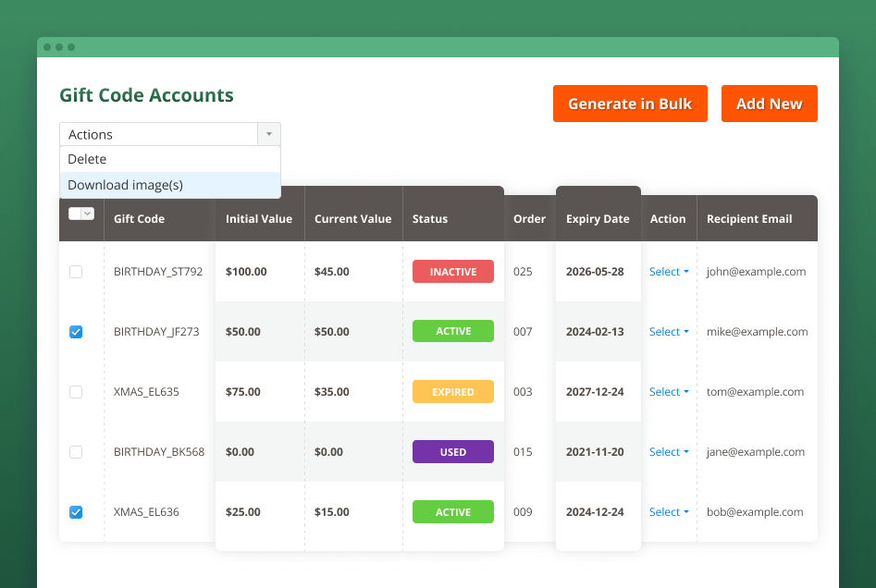Click the USED badge on BIRTHDAY_BK568

pos(452,451)
